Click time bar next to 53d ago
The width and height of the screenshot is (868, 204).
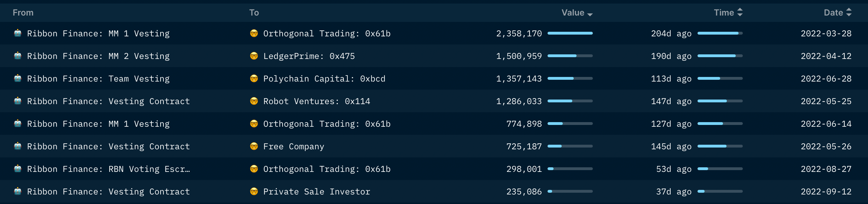tap(720, 169)
